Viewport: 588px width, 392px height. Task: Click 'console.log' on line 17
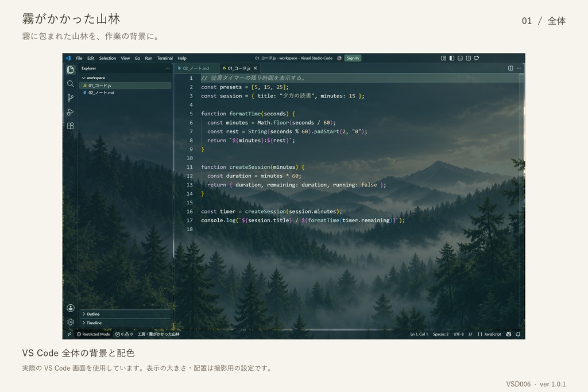pyautogui.click(x=218, y=220)
